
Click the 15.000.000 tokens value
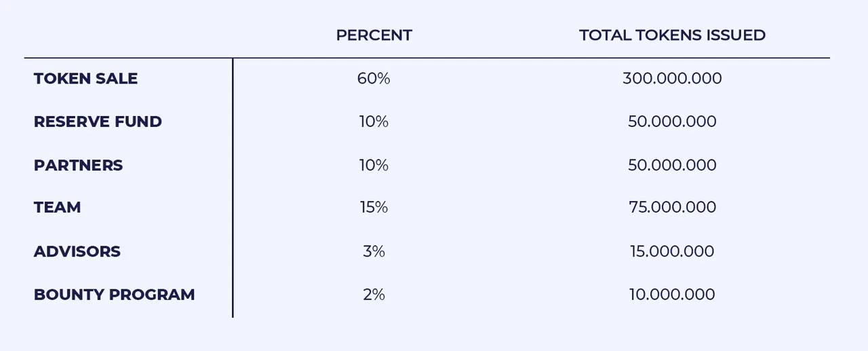pos(672,251)
